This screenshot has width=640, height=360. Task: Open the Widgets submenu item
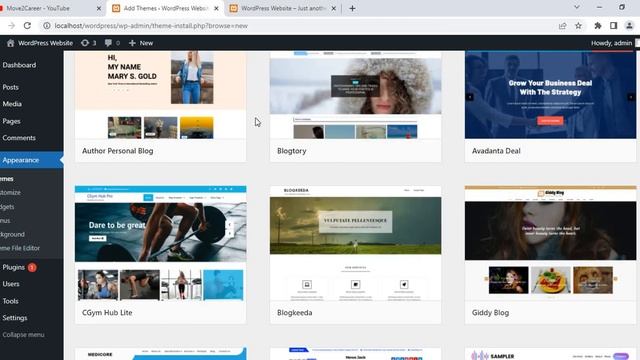click(7, 207)
